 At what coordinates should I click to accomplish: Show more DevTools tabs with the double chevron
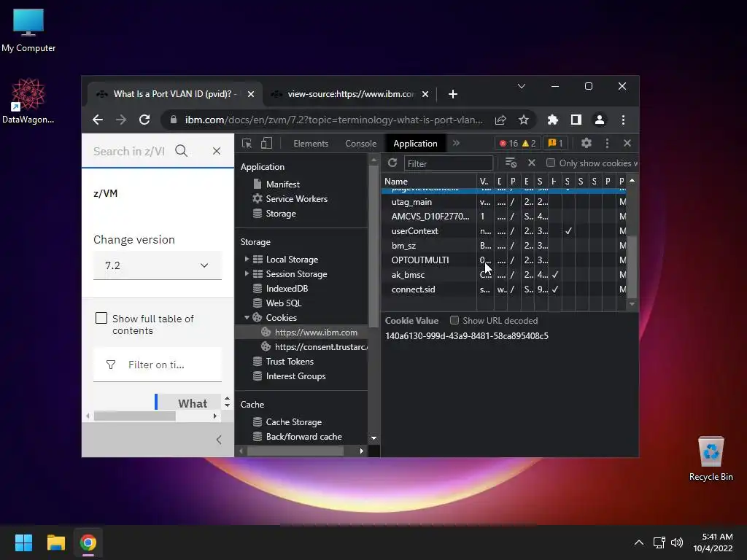456,143
